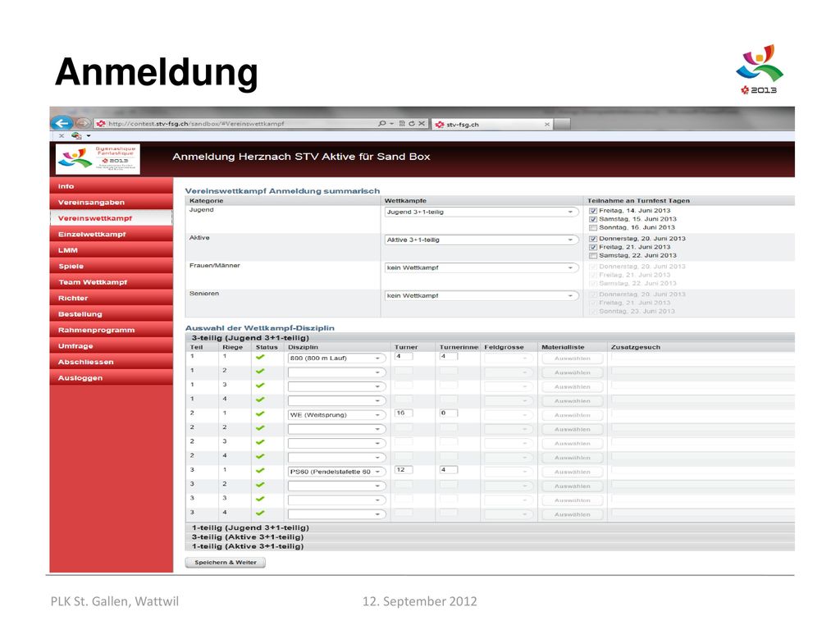
Task: Open the Abschliessen menu item
Action: click(x=112, y=362)
